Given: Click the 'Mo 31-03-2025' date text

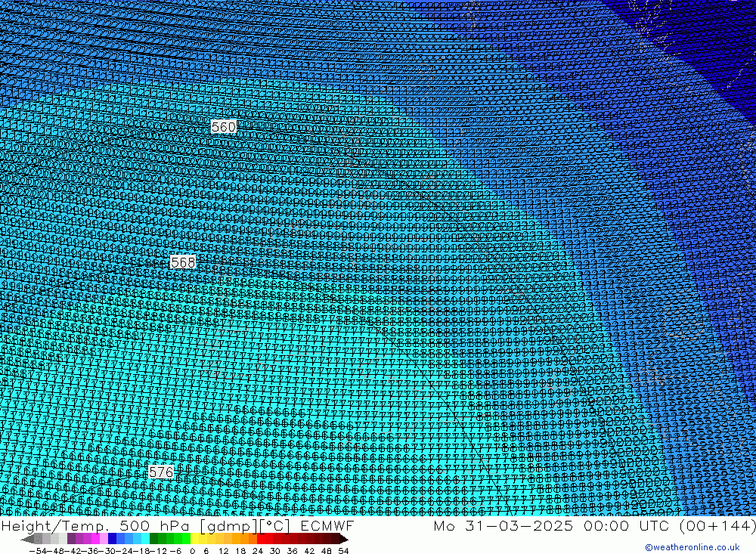Looking at the screenshot, I should (503, 525).
